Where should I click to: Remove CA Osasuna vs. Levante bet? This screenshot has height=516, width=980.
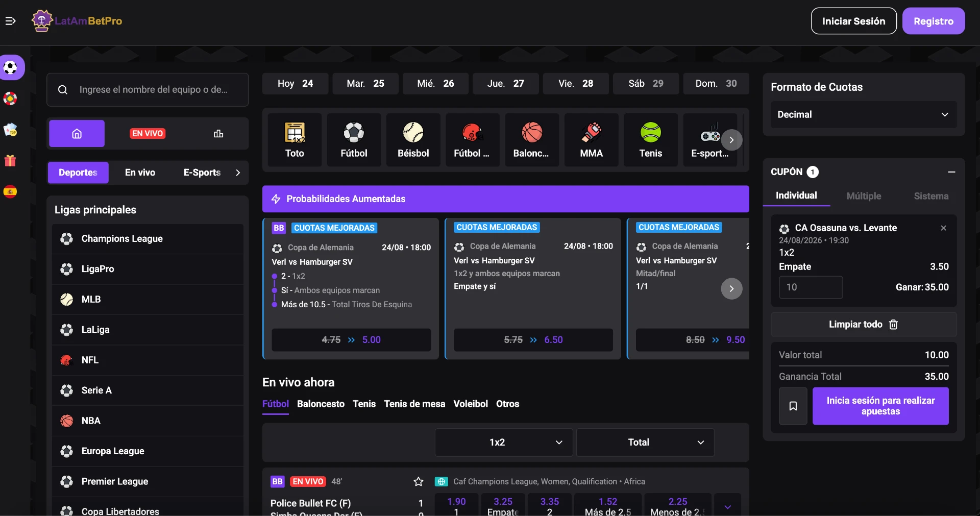coord(943,228)
